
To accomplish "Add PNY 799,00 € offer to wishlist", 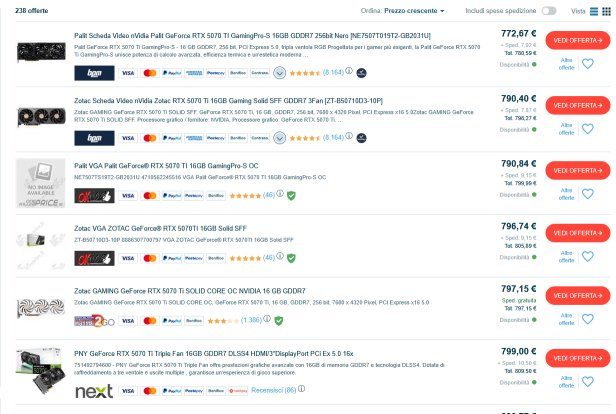I will pyautogui.click(x=588, y=381).
